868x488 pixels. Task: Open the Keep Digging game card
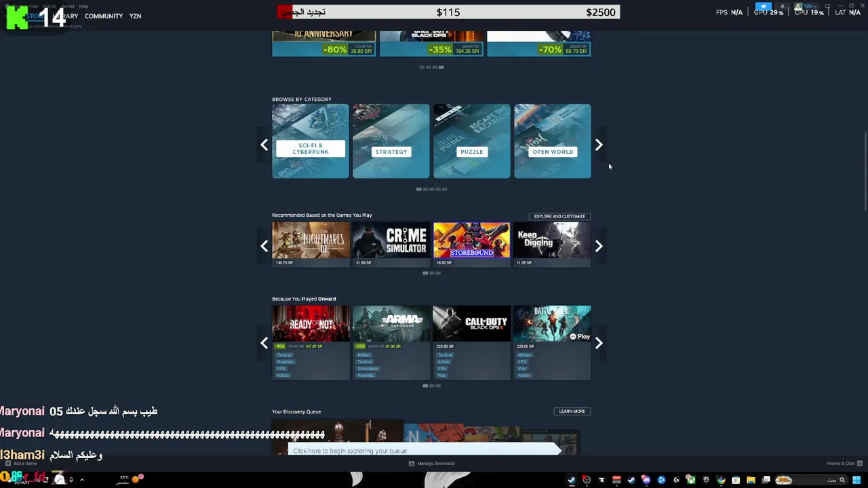point(552,244)
